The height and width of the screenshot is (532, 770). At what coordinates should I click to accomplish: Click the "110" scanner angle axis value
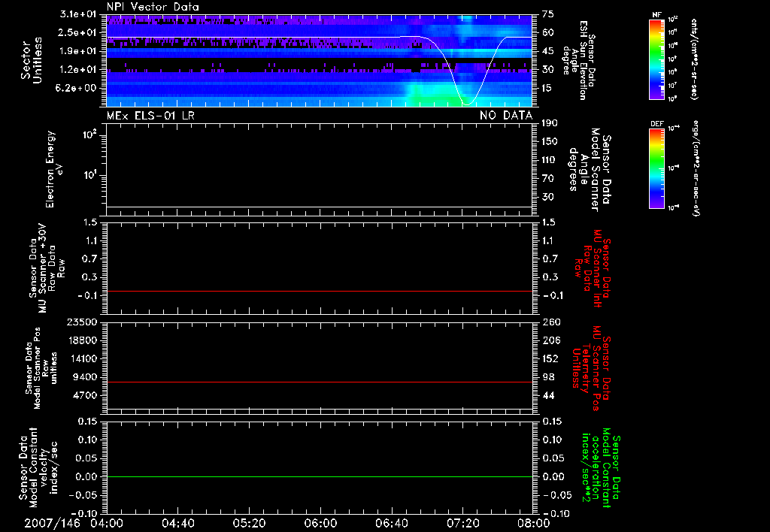550,160
